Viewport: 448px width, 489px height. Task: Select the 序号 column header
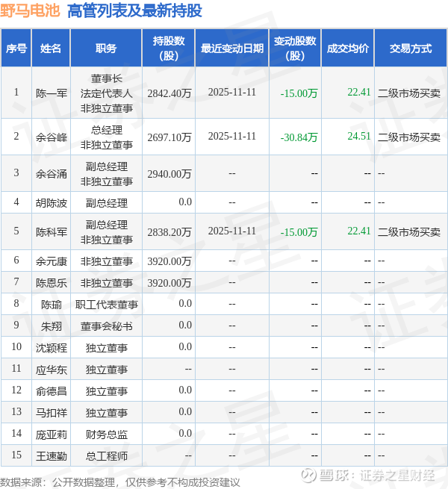(x=16, y=49)
